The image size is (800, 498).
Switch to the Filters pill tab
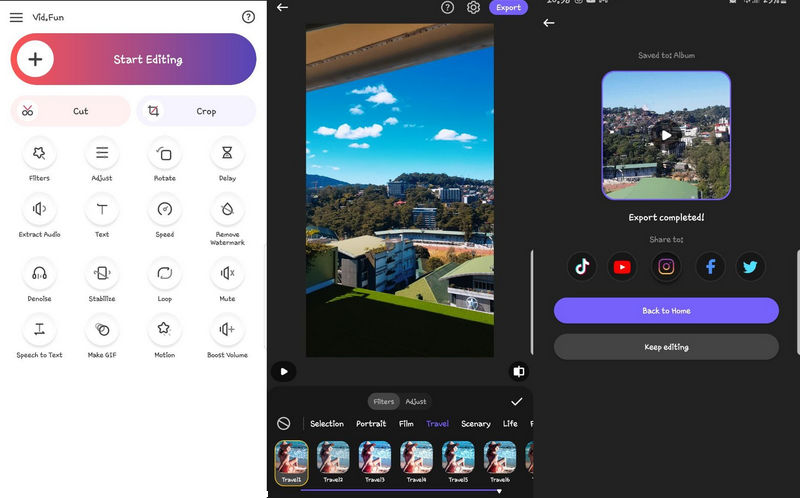pyautogui.click(x=384, y=402)
